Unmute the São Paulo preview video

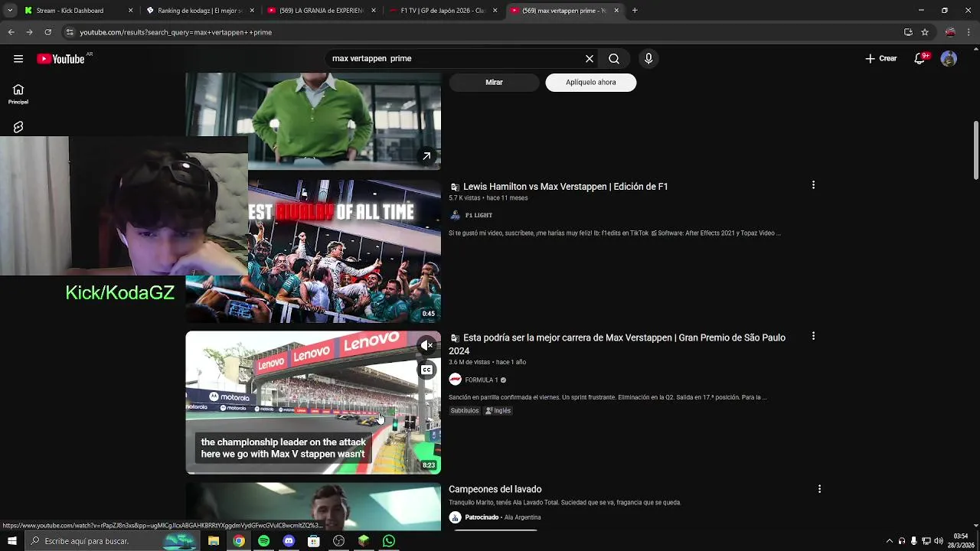click(x=427, y=346)
